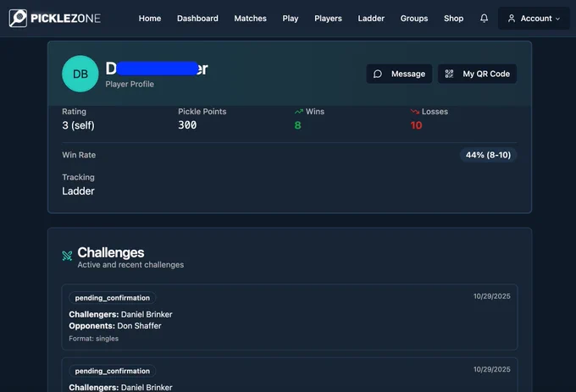Click the message speech bubble icon

point(378,74)
